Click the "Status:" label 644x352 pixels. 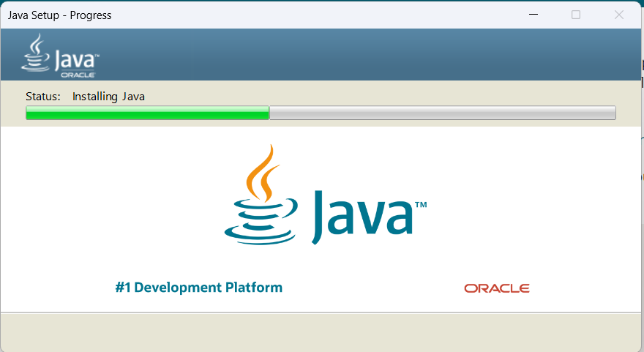[x=43, y=97]
